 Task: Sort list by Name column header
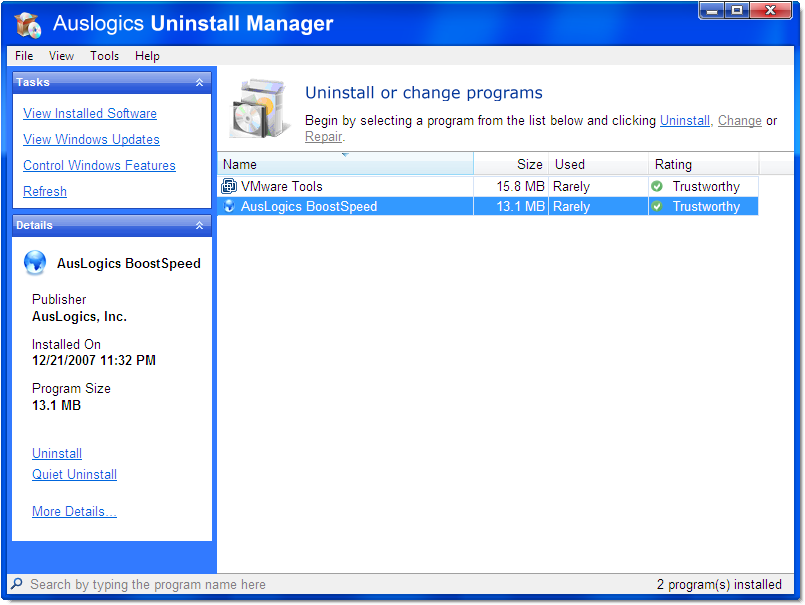point(345,164)
